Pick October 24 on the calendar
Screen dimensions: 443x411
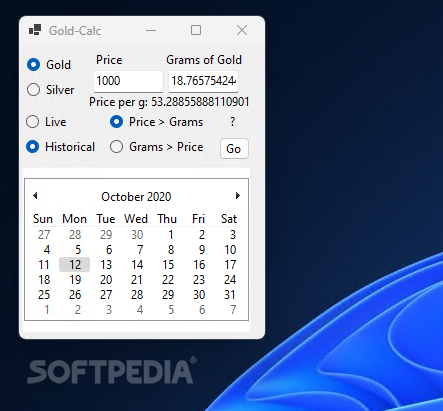[x=230, y=280]
